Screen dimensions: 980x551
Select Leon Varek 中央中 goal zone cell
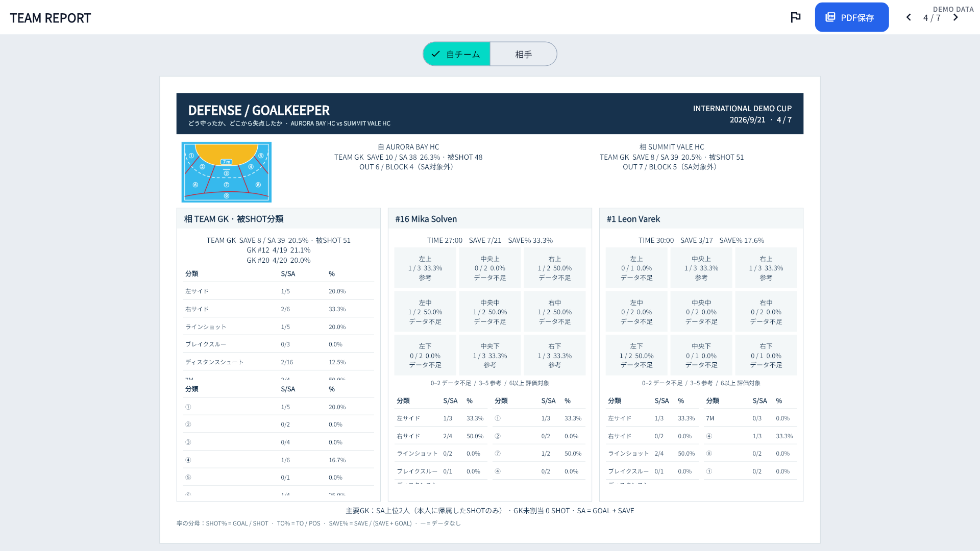point(701,312)
